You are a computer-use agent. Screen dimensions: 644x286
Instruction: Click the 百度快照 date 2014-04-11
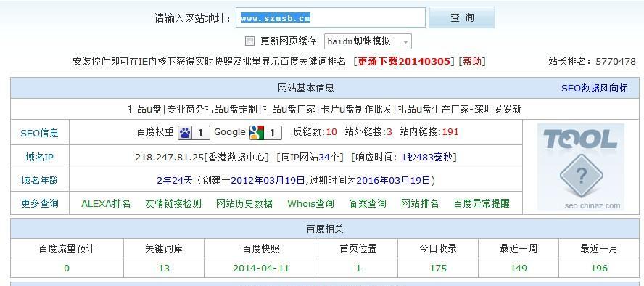(261, 269)
